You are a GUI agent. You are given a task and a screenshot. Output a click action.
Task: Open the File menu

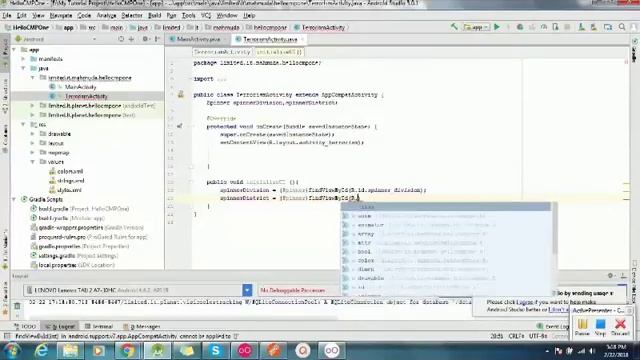coord(7,16)
